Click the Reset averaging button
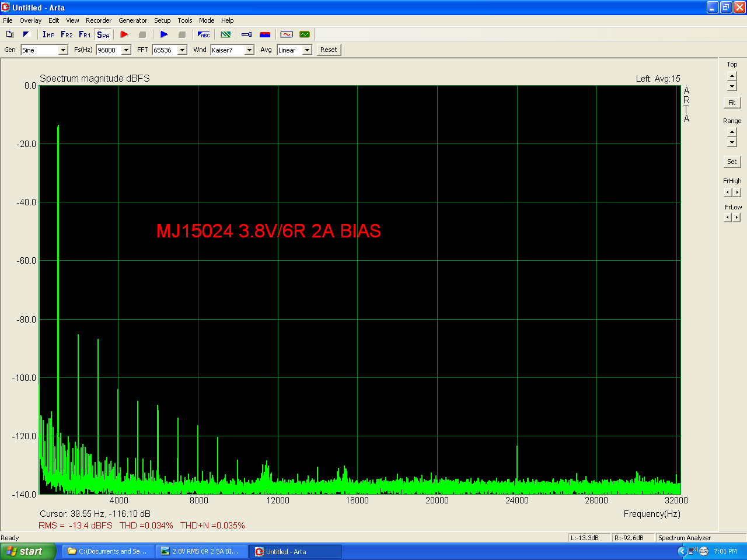 (329, 50)
